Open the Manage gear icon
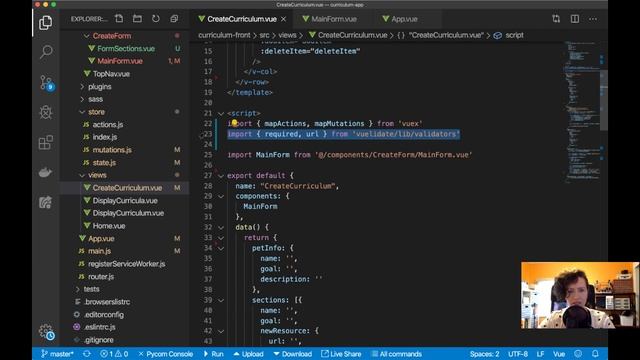 pos(46,332)
